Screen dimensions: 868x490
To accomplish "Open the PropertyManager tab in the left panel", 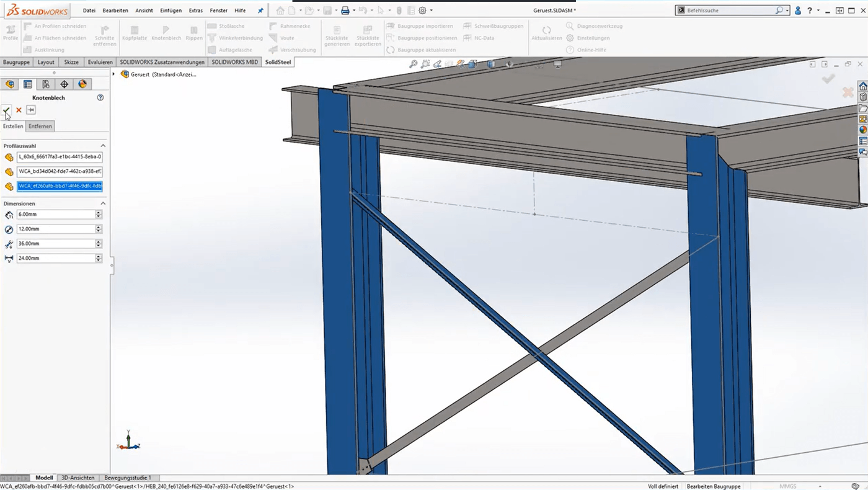I will coord(27,84).
